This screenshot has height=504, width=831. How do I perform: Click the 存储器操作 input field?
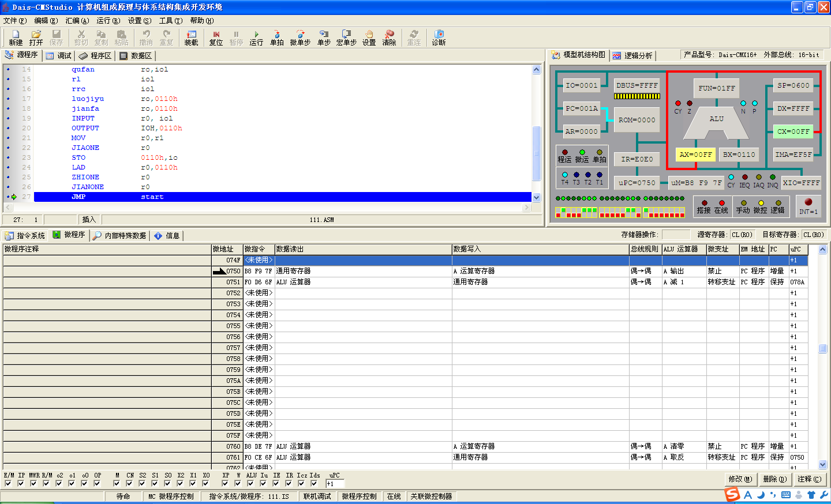(676, 235)
